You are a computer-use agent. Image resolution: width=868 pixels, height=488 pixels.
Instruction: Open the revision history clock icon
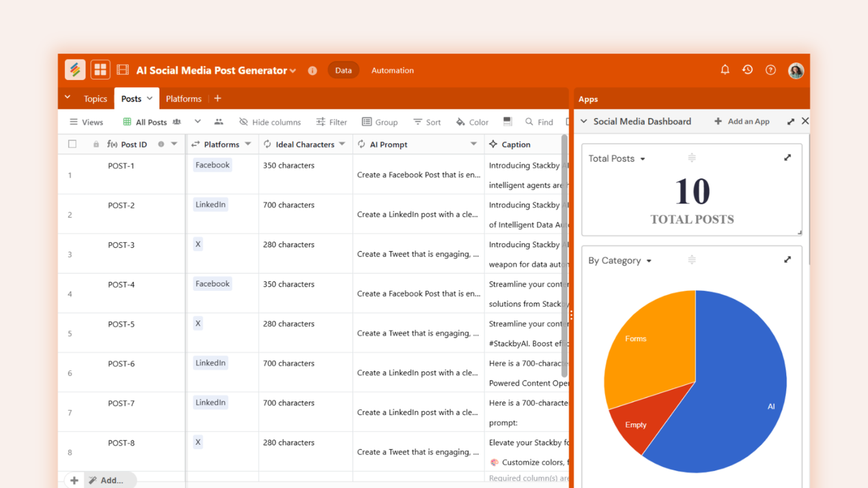pos(748,70)
